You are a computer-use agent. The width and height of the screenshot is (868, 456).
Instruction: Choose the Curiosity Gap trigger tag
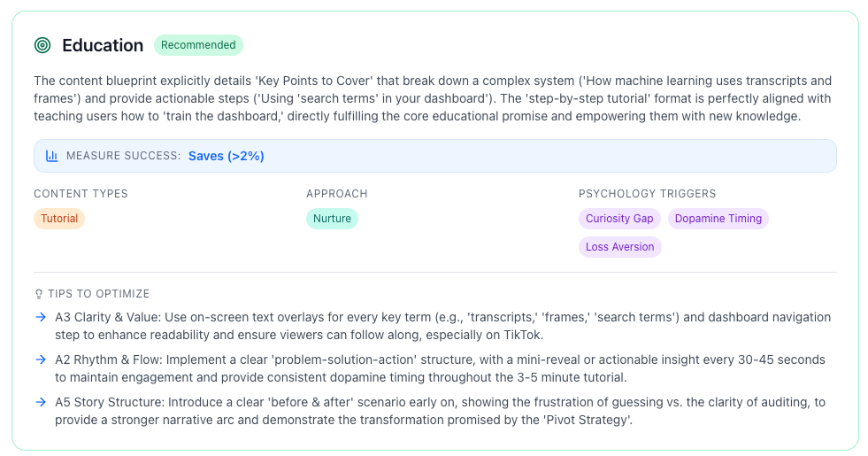(x=619, y=219)
